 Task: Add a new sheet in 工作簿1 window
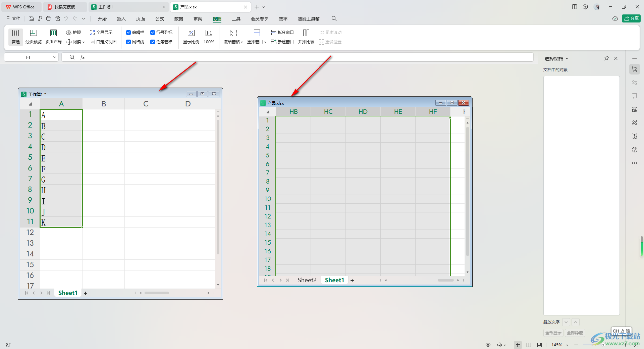point(86,293)
